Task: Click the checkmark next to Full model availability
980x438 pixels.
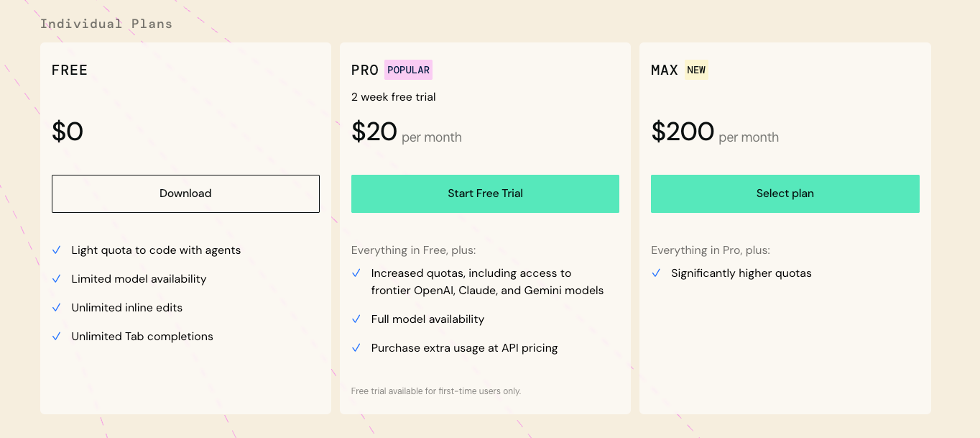Action: (x=356, y=319)
